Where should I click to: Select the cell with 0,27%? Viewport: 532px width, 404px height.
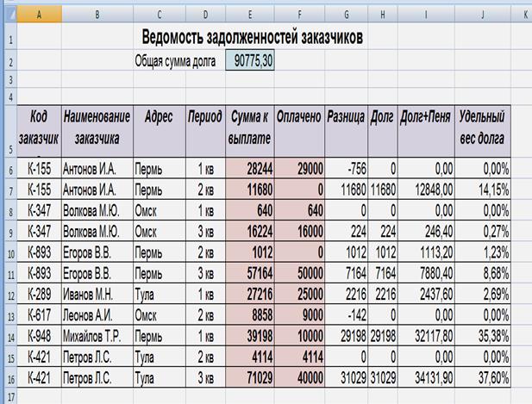(x=483, y=231)
